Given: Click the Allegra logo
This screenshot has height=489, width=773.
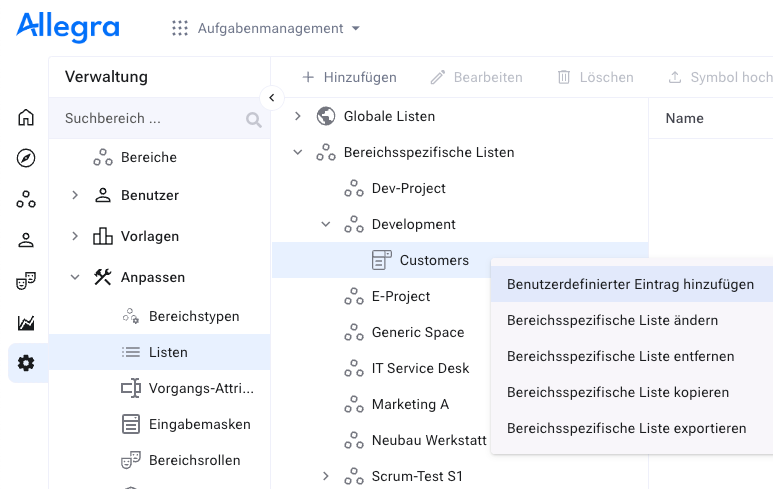Looking at the screenshot, I should (x=68, y=27).
